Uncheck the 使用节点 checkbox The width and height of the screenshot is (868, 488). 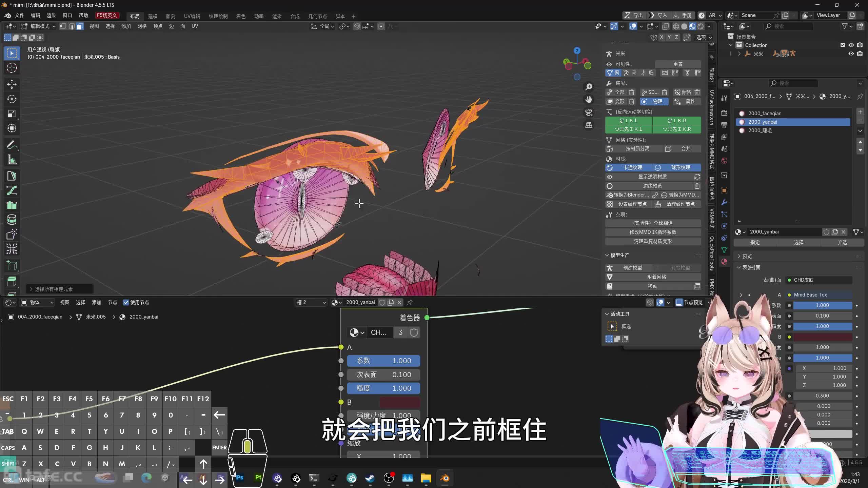[x=126, y=302]
